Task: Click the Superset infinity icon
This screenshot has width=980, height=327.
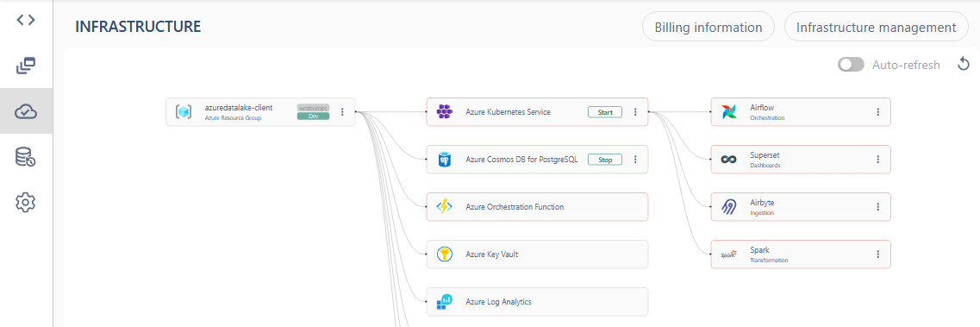Action: click(x=728, y=160)
